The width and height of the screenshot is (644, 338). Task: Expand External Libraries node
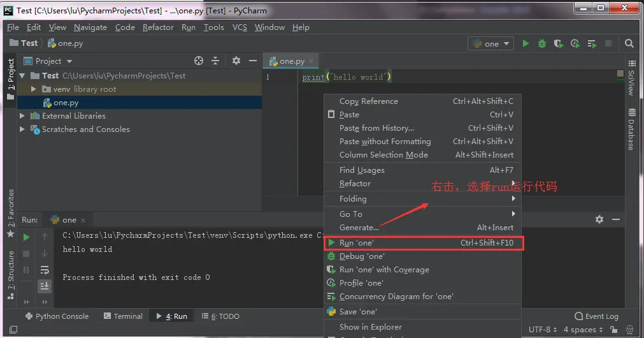[22, 116]
